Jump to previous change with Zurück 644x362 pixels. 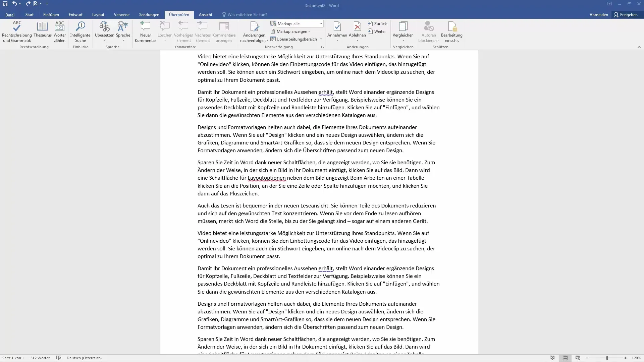pyautogui.click(x=377, y=24)
